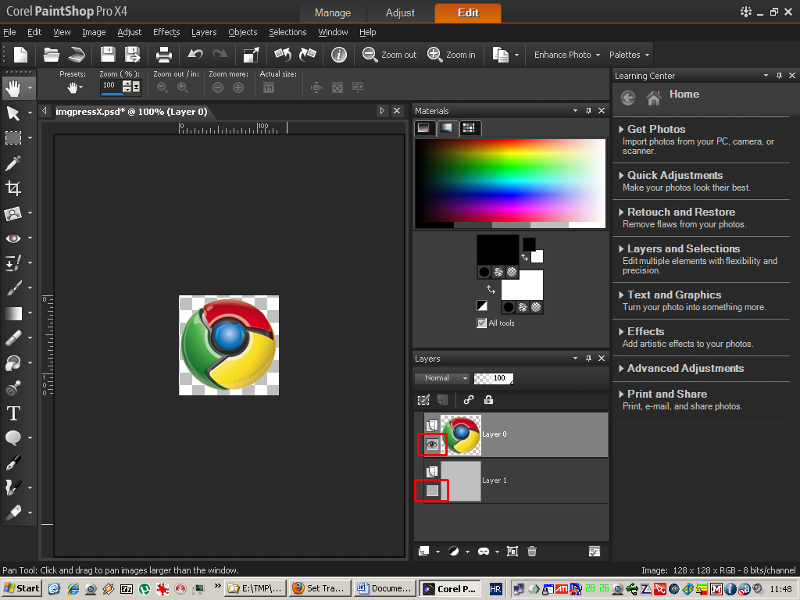Click the New image icon
This screenshot has width=800, height=600.
coord(20,54)
